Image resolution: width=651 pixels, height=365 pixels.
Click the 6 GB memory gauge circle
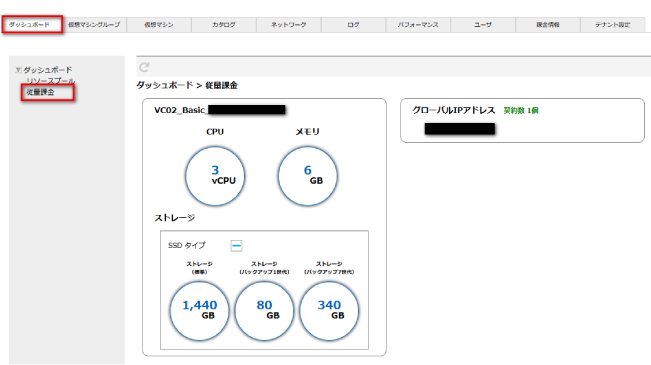tap(308, 176)
